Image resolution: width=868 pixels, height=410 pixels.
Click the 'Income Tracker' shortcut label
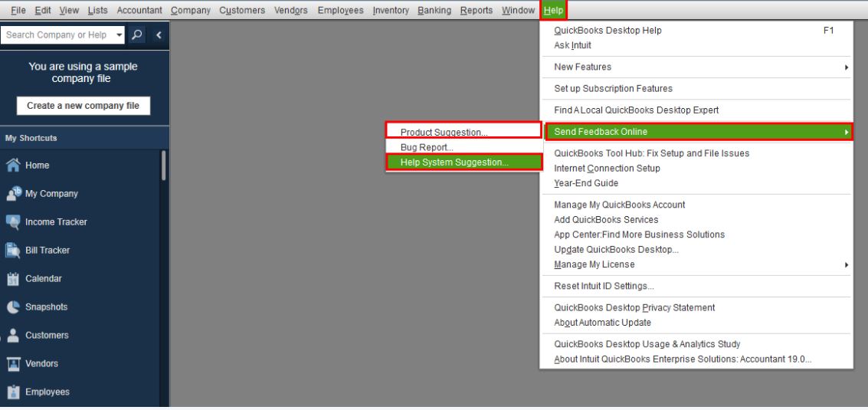click(56, 222)
